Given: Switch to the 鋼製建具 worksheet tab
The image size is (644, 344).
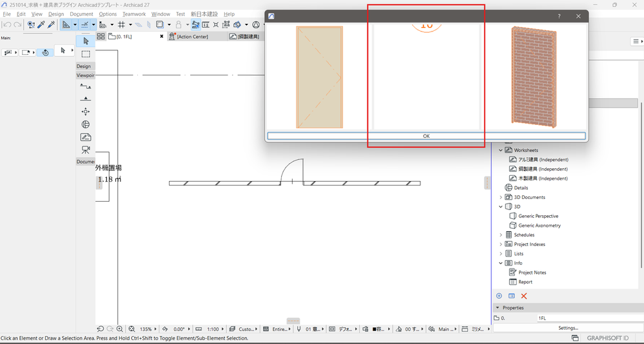Looking at the screenshot, I should coord(245,37).
